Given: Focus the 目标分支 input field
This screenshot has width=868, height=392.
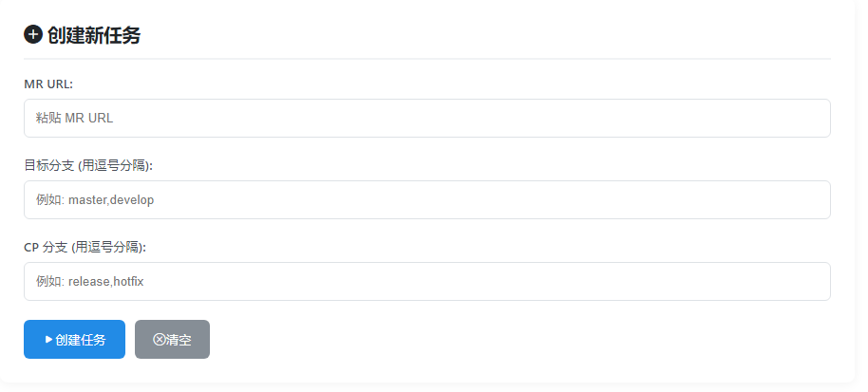Looking at the screenshot, I should 426,199.
